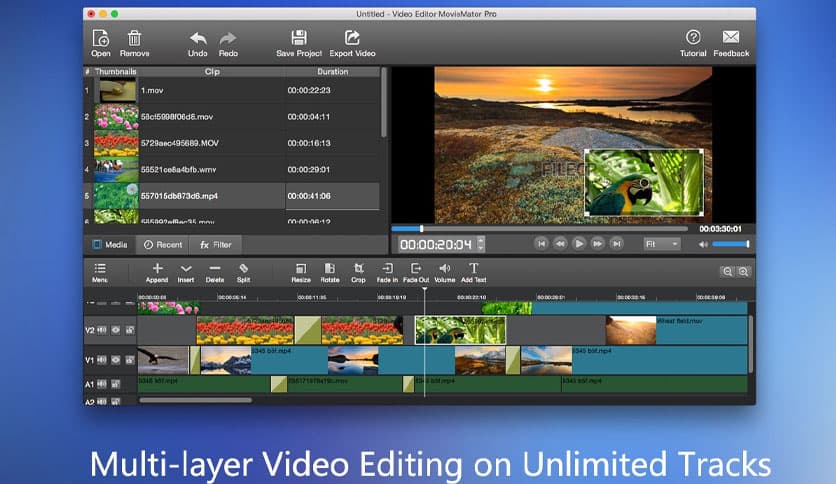The image size is (836, 484).
Task: Undo the last edit
Action: pyautogui.click(x=197, y=43)
